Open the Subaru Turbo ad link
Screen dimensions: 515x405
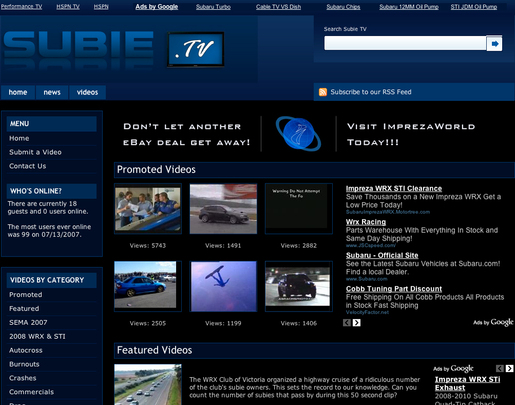tap(213, 7)
